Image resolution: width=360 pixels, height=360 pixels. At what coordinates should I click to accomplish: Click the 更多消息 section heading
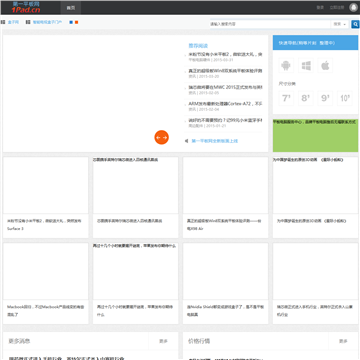19,341
